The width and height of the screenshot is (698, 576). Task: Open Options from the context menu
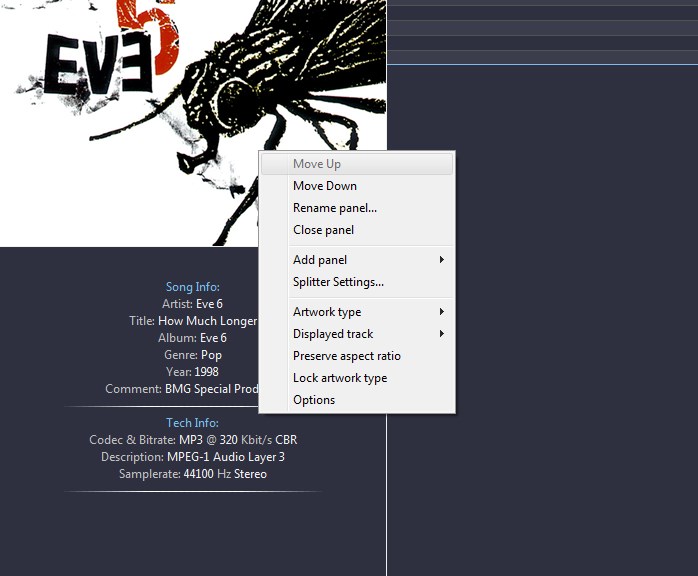(x=314, y=400)
